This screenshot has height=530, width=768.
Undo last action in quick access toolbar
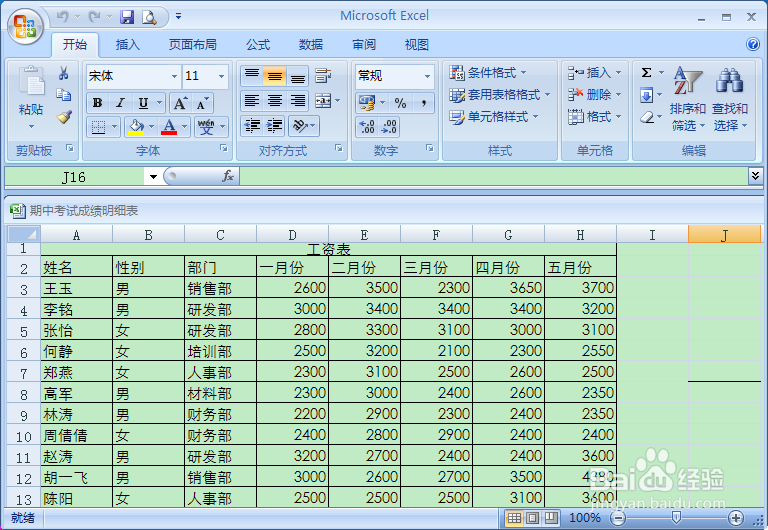click(x=62, y=17)
